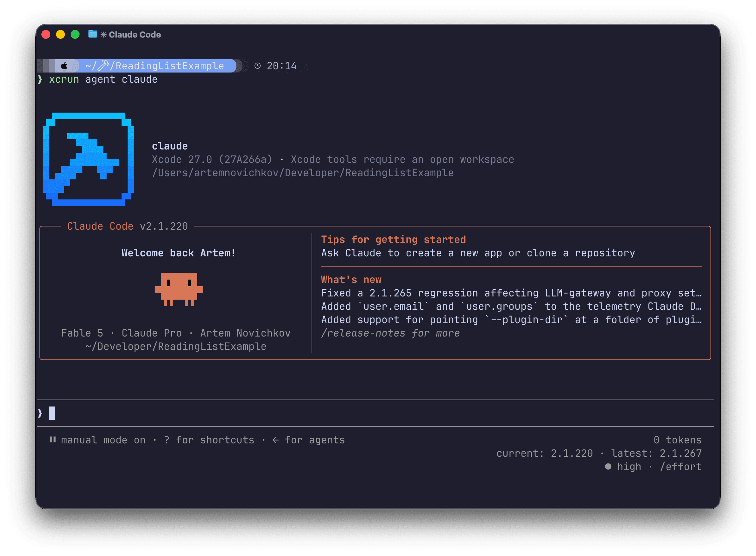
Task: Click the 'Added `user.email` and `user.groups`' line
Action: [511, 306]
